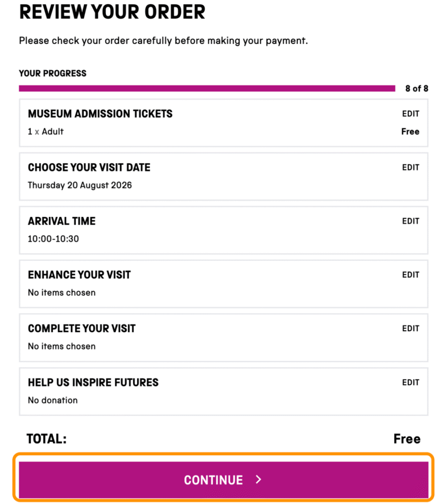This screenshot has width=443, height=504.
Task: Select the Enhance Your Visit heading
Action: (x=79, y=275)
